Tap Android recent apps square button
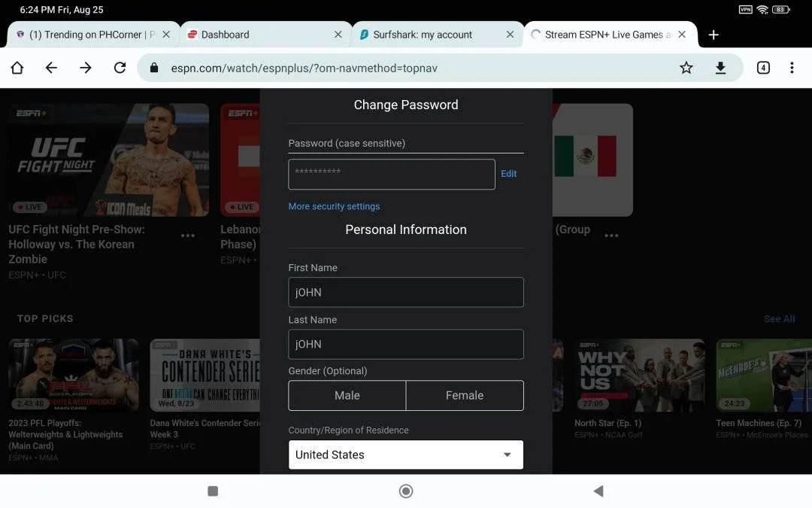This screenshot has height=508, width=812. pos(213,491)
